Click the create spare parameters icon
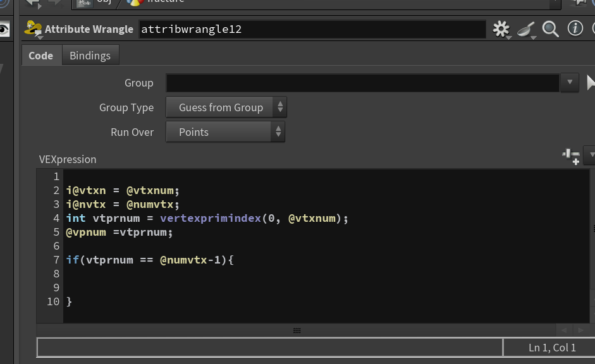This screenshot has height=364, width=595. coord(571,156)
